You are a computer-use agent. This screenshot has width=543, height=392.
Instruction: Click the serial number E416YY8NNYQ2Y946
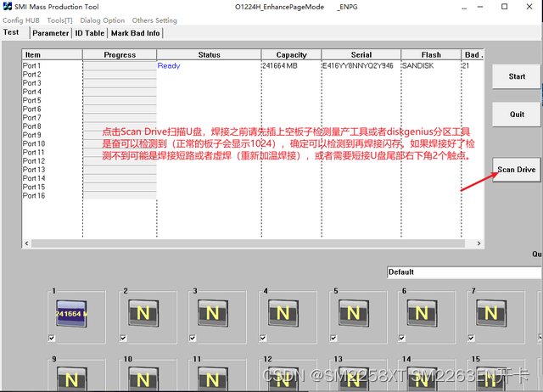tap(358, 66)
